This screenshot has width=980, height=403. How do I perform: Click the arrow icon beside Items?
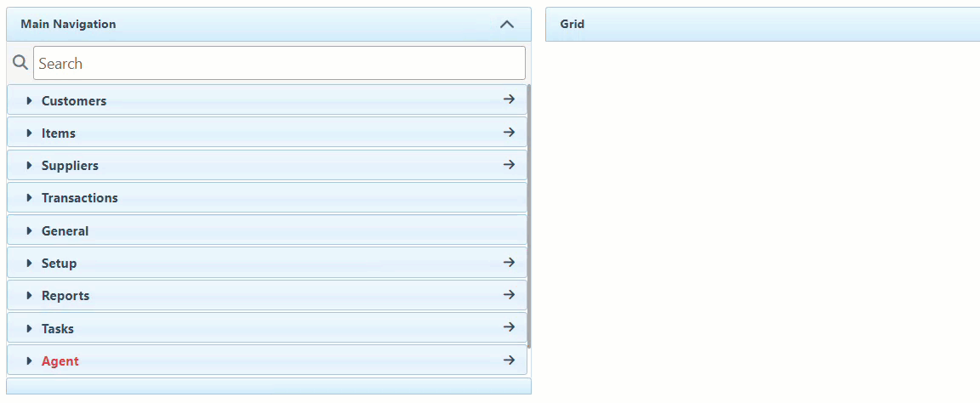coord(509,133)
